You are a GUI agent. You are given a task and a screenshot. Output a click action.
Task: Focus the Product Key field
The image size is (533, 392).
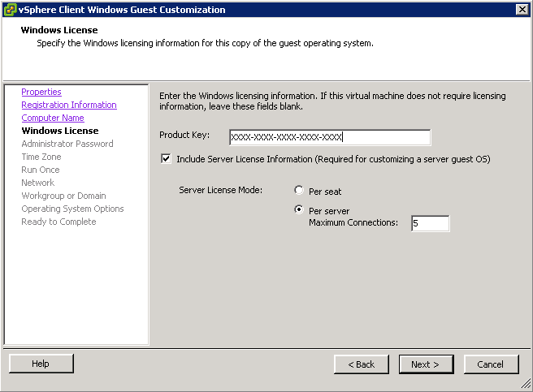pyautogui.click(x=330, y=137)
